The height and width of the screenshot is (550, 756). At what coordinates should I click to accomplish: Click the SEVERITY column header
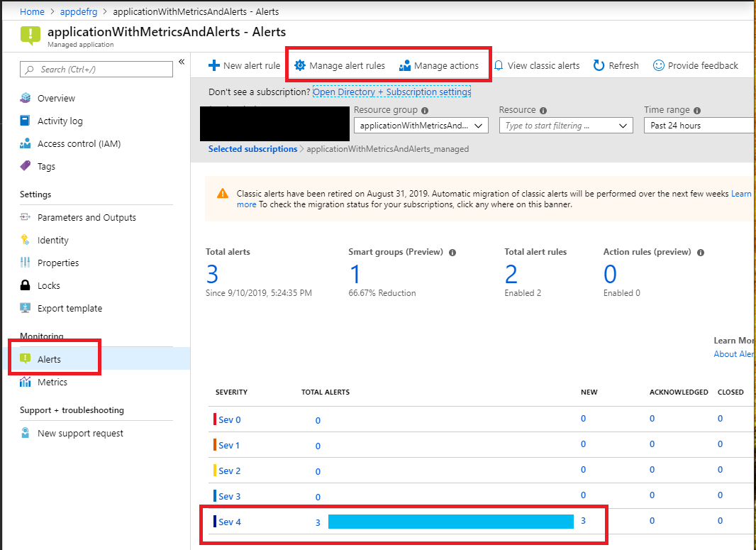tap(231, 392)
